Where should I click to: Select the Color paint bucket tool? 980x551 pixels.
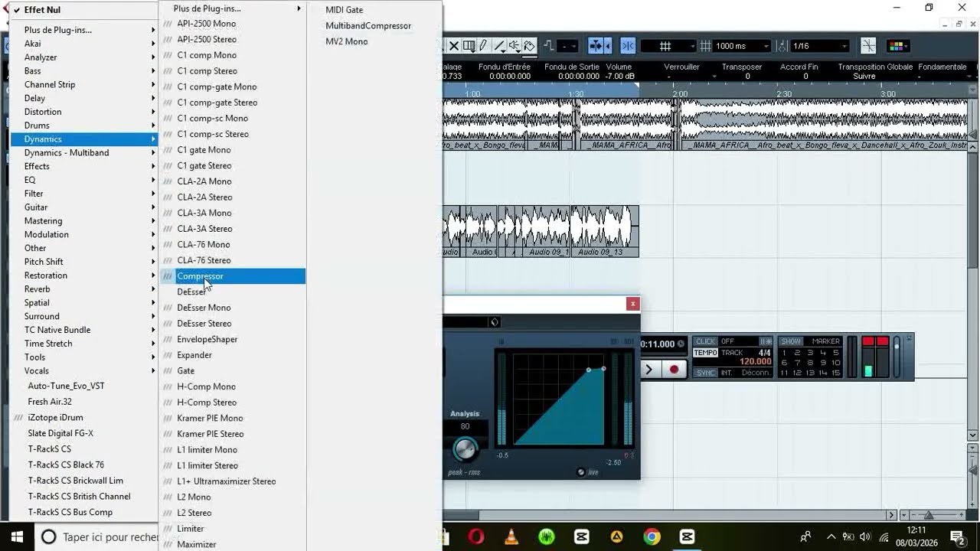[529, 46]
